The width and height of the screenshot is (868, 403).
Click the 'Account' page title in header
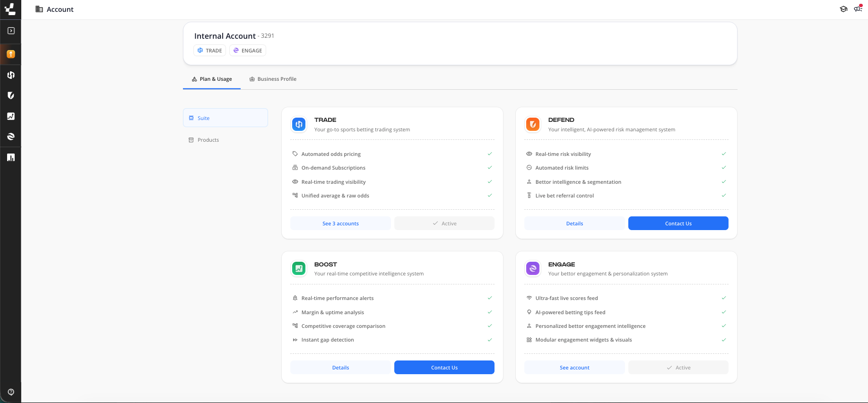(x=60, y=9)
